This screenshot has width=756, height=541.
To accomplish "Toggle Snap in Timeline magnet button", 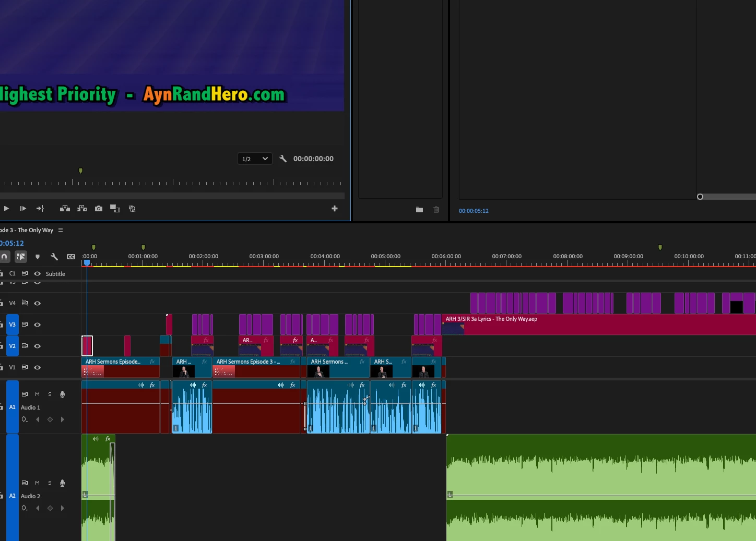I will (x=4, y=256).
